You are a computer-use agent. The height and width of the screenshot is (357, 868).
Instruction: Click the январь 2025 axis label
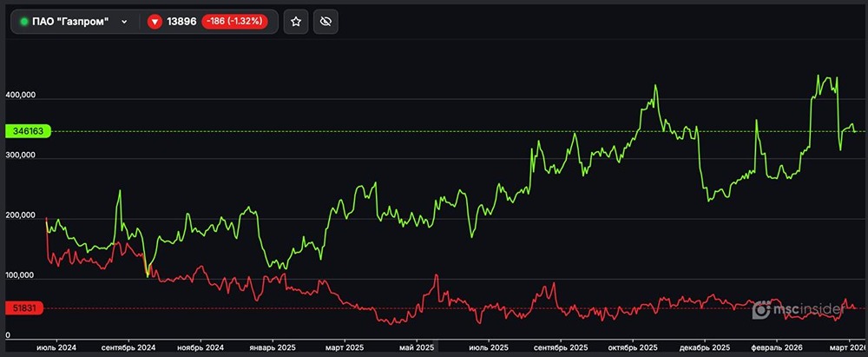[273, 347]
